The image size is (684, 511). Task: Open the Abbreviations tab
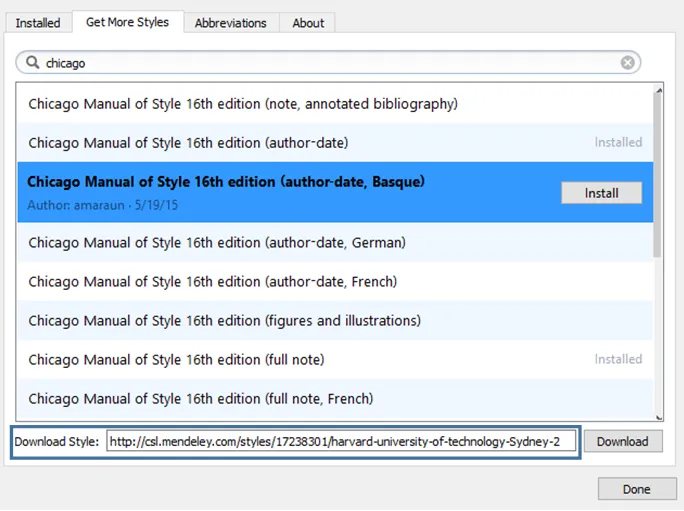click(x=231, y=23)
